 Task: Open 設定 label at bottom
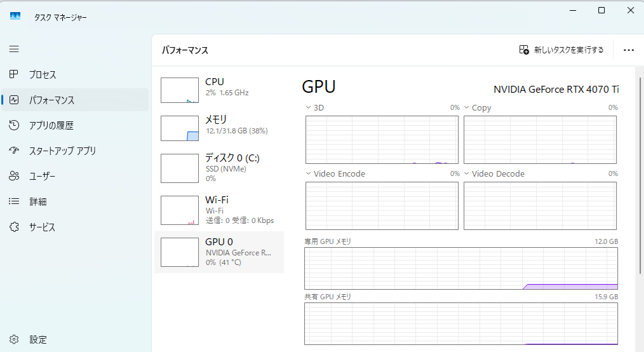coord(37,340)
